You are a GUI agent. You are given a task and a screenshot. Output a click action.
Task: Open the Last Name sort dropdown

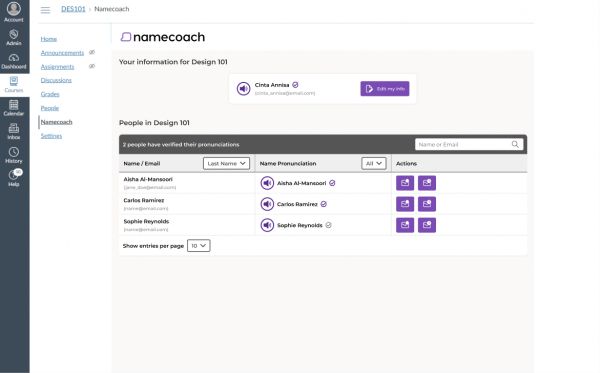(227, 163)
